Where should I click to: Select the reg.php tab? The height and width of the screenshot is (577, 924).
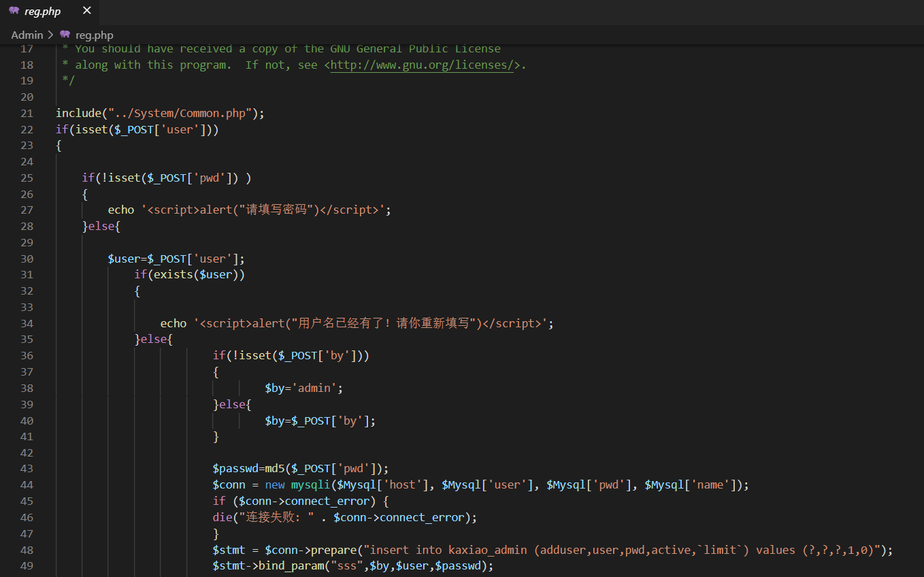(x=41, y=10)
